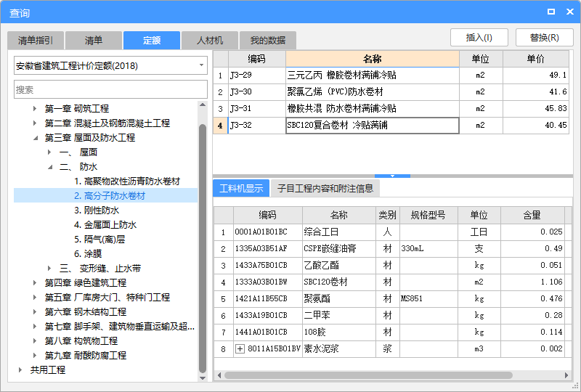Screen dimensions: 581x392
Task: Open the 安徽省建筑工程计价定额(2018) dropdown
Action: tap(202, 65)
